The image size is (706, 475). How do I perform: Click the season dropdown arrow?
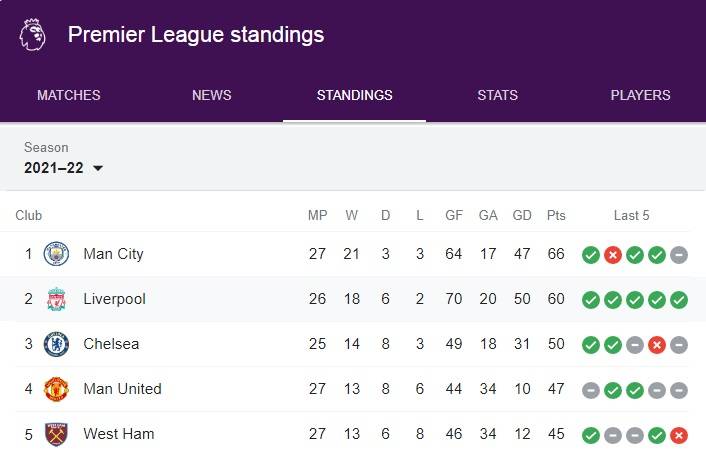click(x=98, y=168)
